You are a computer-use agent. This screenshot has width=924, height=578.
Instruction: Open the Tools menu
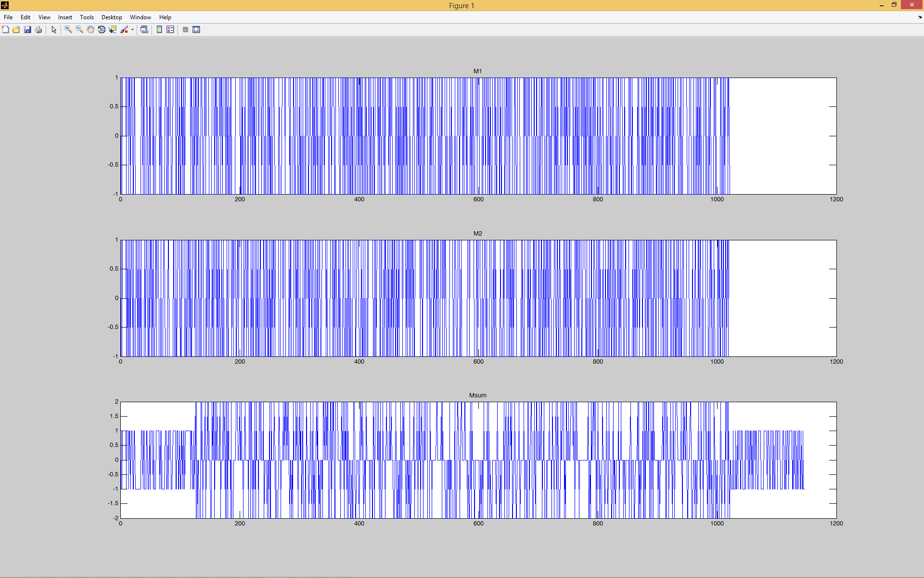tap(87, 17)
